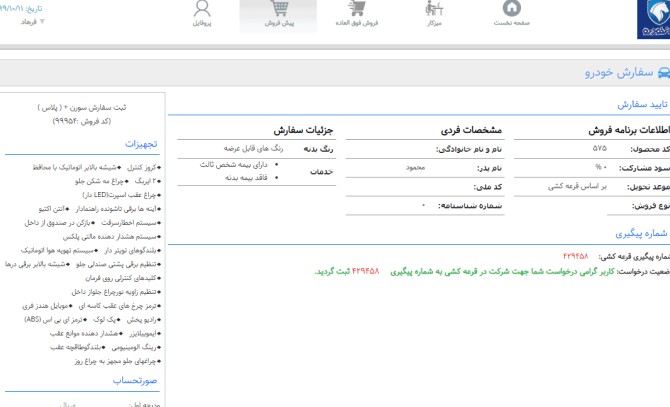Click the تجهیزات sidebar heading

click(141, 144)
